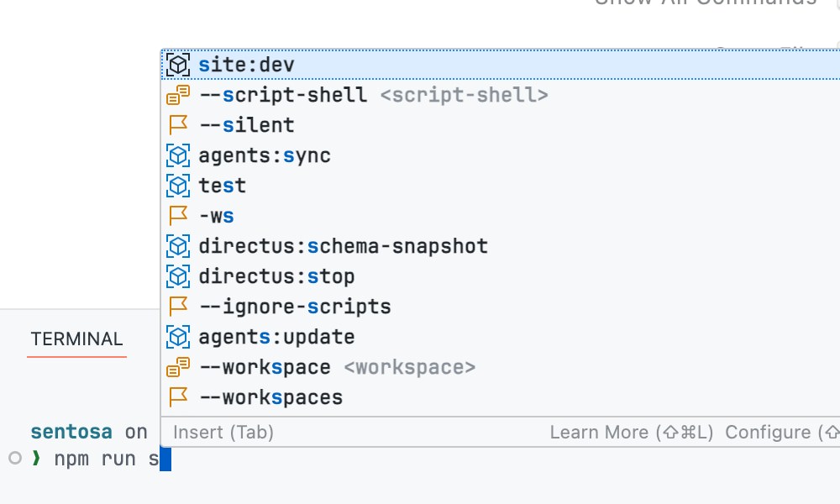Click the package icon next to agents:sync

[178, 155]
